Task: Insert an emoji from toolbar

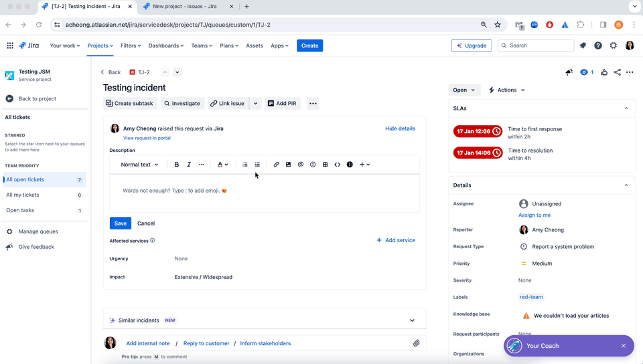Action: 313,165
